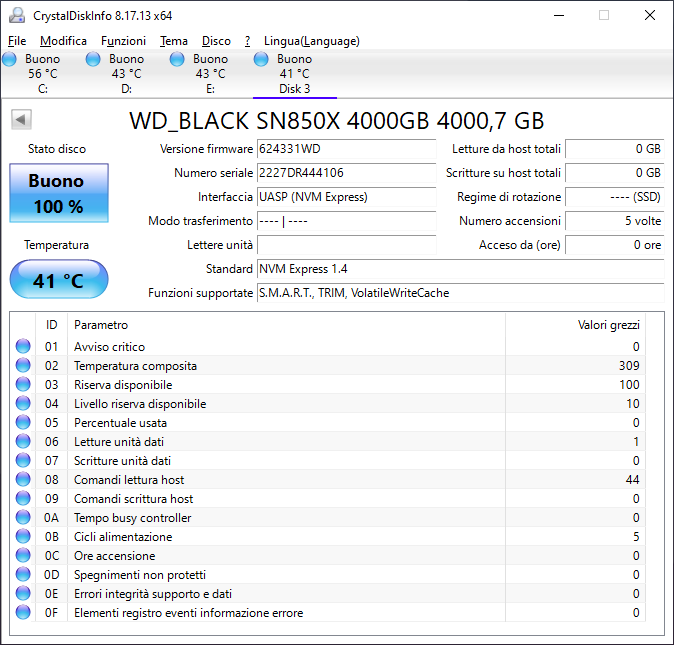Open the Modifica menu

pos(63,41)
